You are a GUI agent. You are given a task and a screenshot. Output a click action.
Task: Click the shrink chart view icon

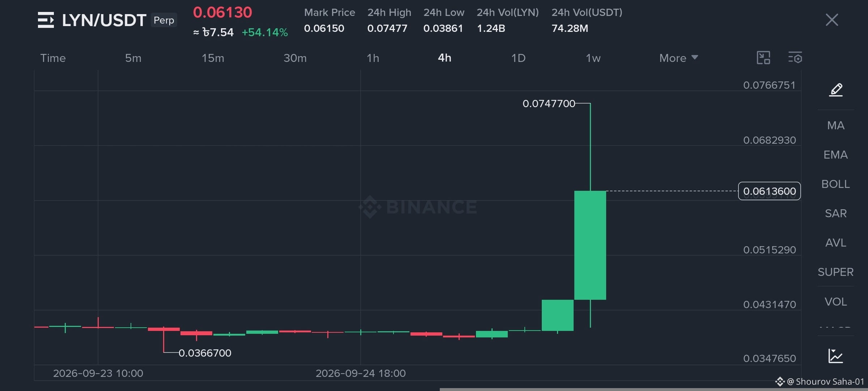click(763, 58)
